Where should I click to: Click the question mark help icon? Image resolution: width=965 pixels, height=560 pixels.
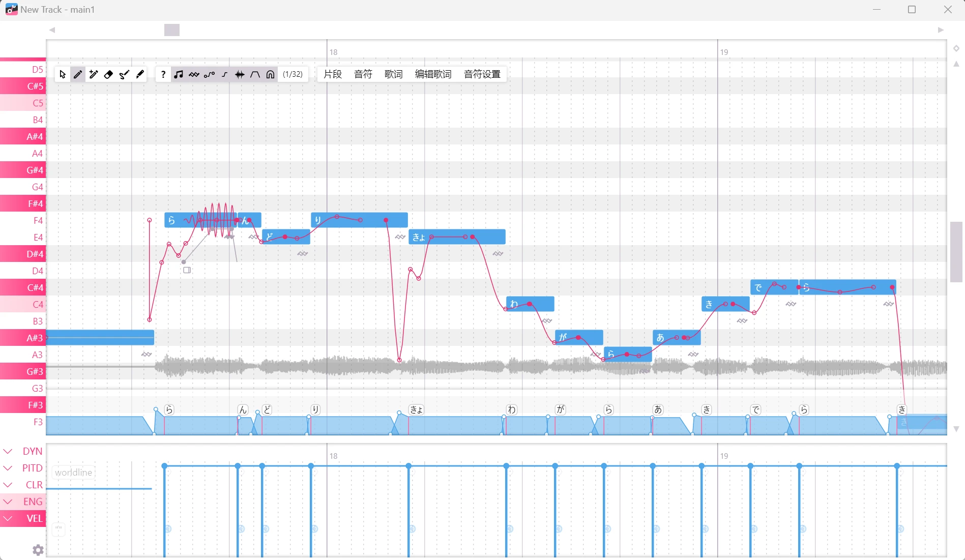point(163,74)
